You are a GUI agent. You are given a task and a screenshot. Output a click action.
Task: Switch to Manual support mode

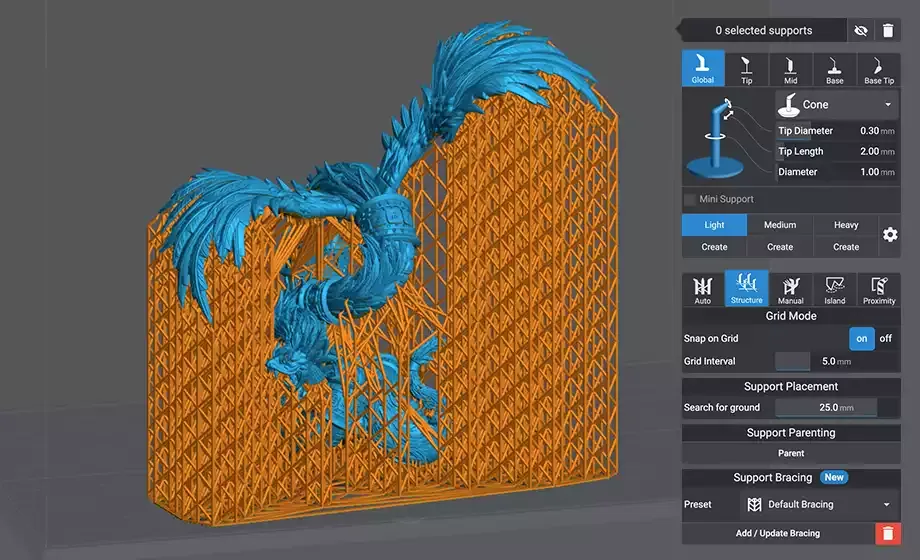790,289
